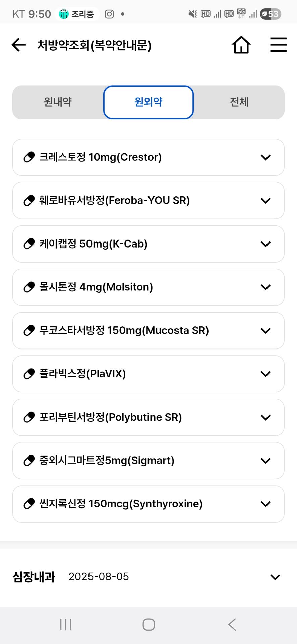Viewport: 297px width, 644px height.
Task: Open 씬지록신정 150mcg medication entry
Action: click(x=148, y=504)
